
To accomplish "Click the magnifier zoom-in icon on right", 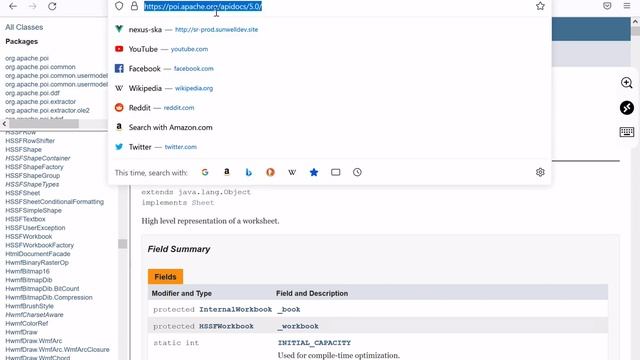I will tap(627, 83).
